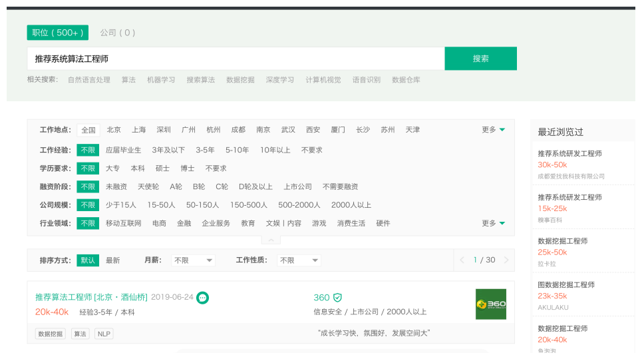The image size is (644, 357).
Task: Filter education to 博士
Action: pos(188,169)
